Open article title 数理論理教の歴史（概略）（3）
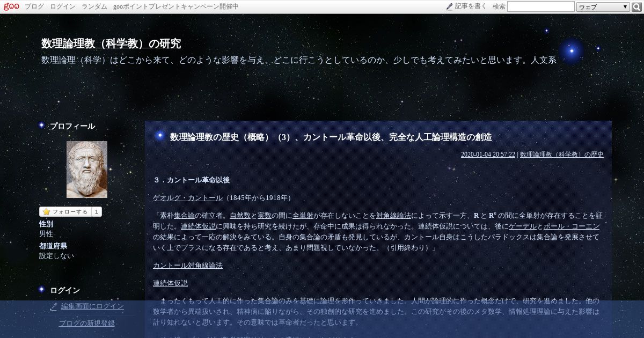The width and height of the screenshot is (644, 338). [x=331, y=137]
